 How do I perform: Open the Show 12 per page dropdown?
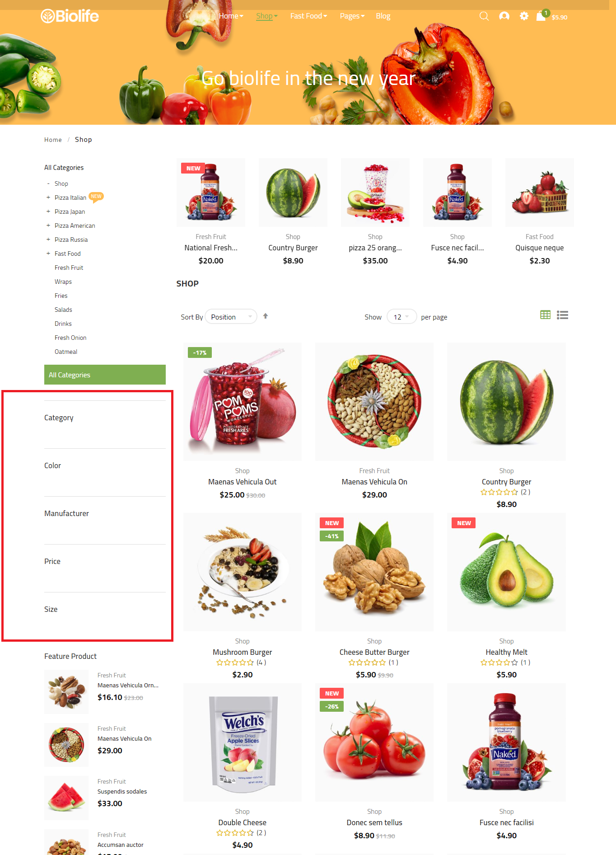401,317
